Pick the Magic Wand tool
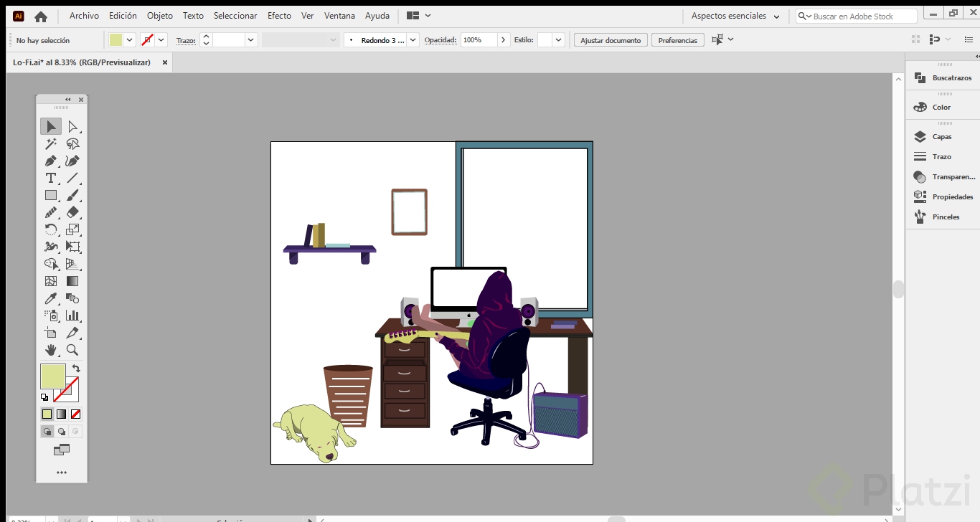Viewport: 980px width, 522px height. click(x=51, y=144)
